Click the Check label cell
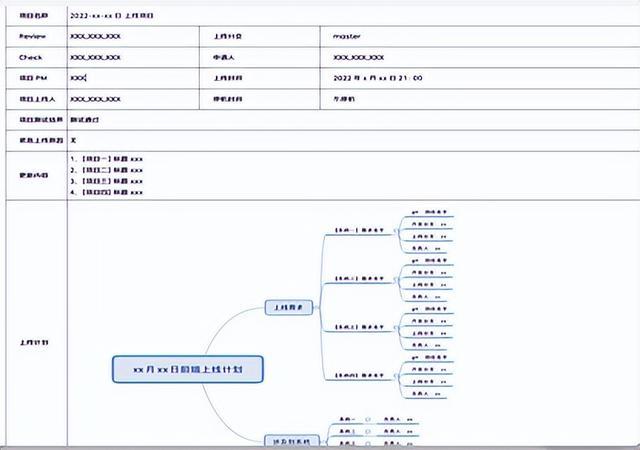 [31, 57]
